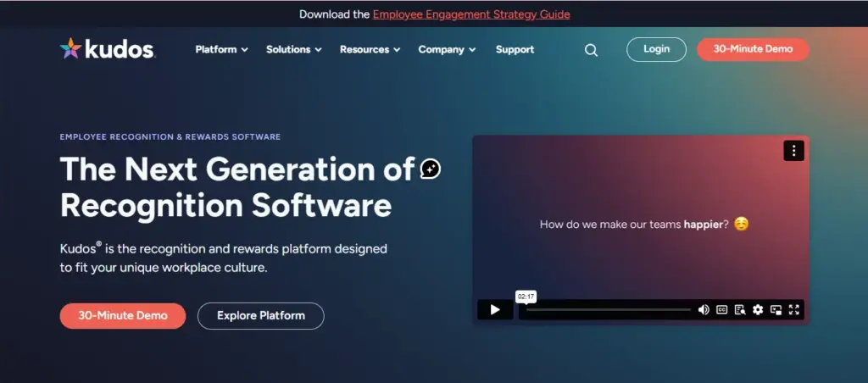Click the hero 30-Minute Demo button

click(123, 316)
